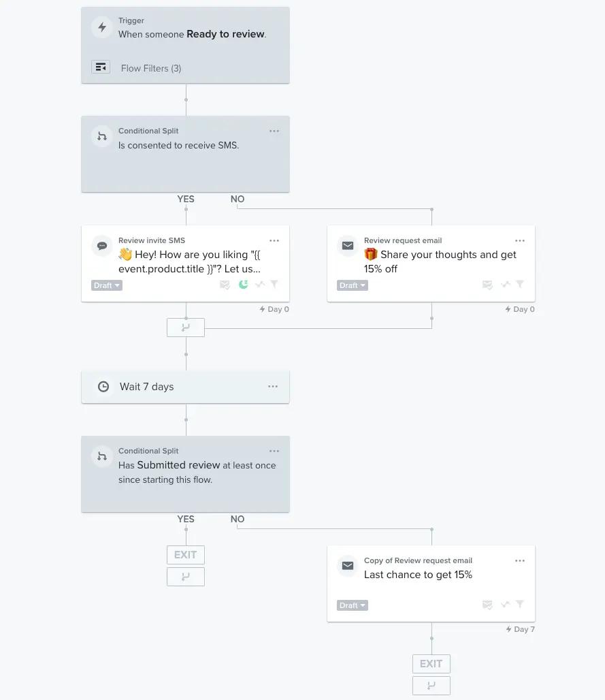605x700 pixels.
Task: Select the Flow Filters icon
Action: click(x=101, y=67)
